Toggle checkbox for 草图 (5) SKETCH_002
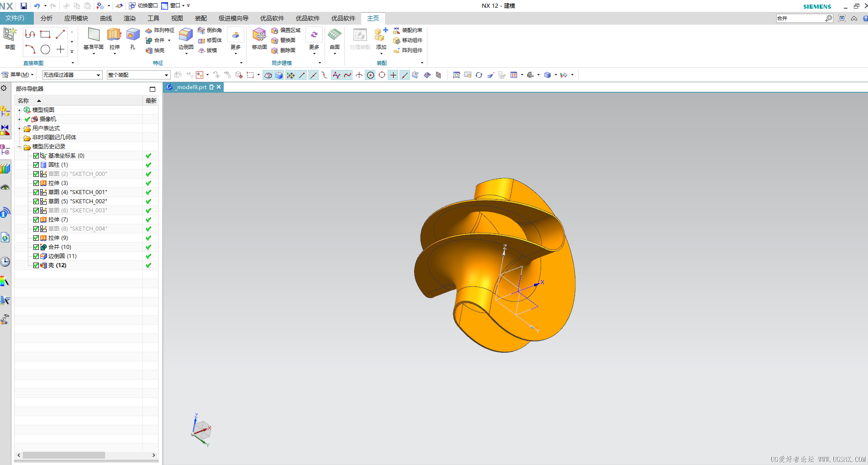This screenshot has width=868, height=465. coord(36,201)
